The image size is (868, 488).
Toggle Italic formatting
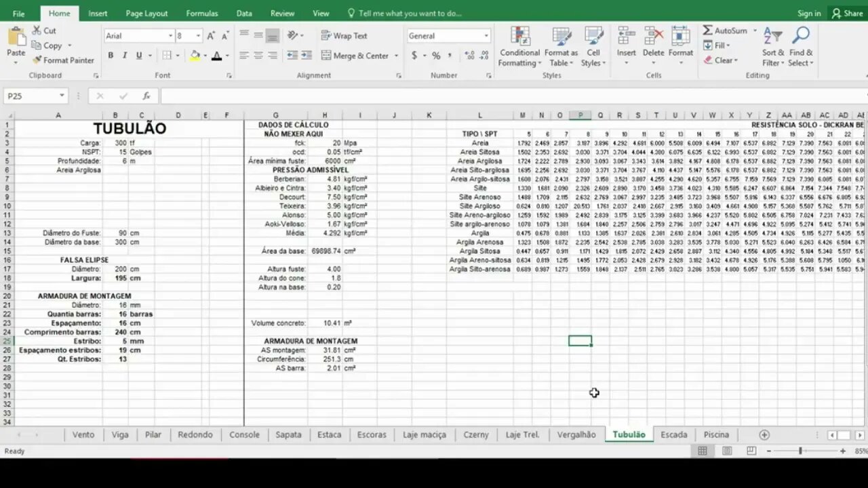(125, 56)
